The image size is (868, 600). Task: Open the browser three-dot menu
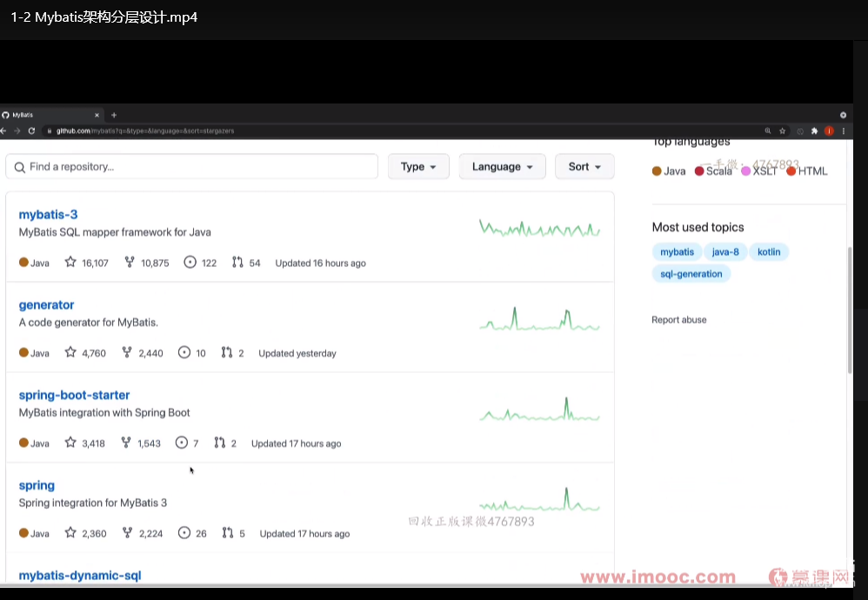844,131
